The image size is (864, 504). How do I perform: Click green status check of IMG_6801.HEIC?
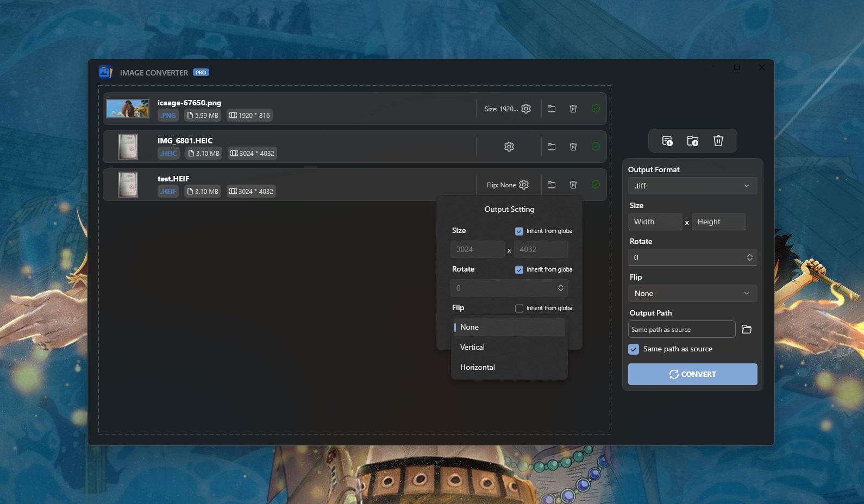click(x=596, y=147)
